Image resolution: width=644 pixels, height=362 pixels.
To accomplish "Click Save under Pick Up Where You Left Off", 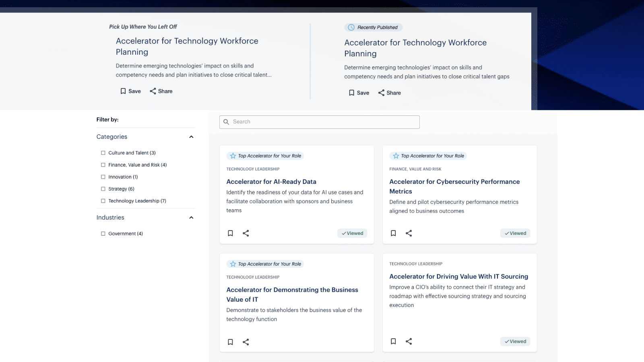I will [x=130, y=91].
